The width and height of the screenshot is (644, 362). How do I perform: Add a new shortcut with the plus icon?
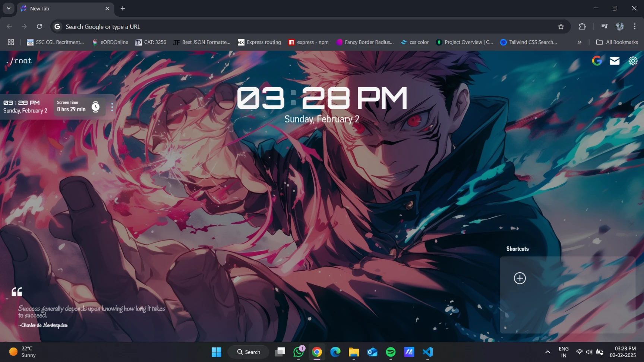pos(520,278)
